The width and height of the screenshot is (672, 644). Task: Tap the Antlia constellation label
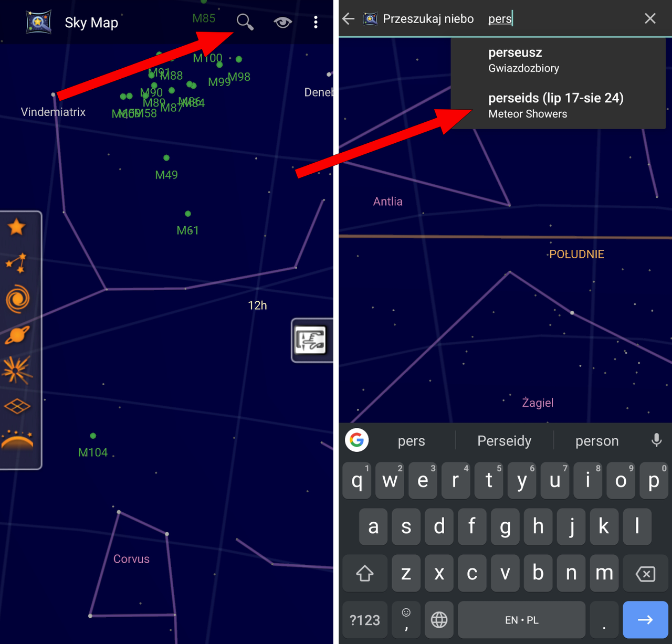pyautogui.click(x=388, y=202)
